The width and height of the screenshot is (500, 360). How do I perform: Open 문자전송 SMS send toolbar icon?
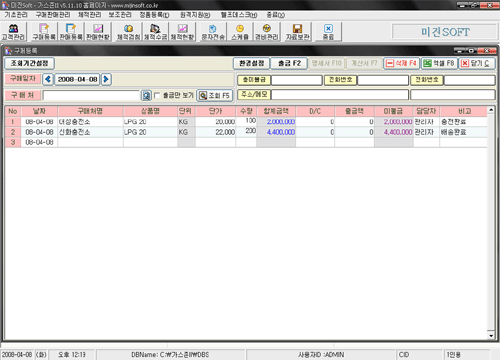click(213, 32)
